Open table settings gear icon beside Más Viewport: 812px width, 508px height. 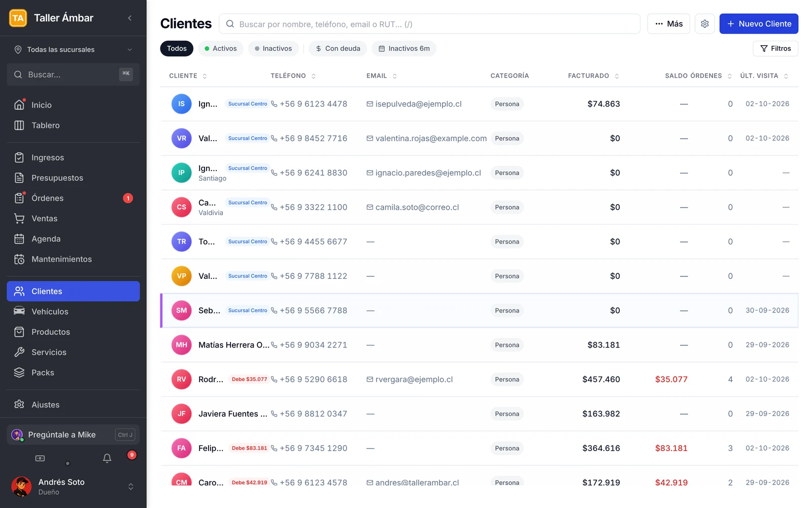click(704, 24)
